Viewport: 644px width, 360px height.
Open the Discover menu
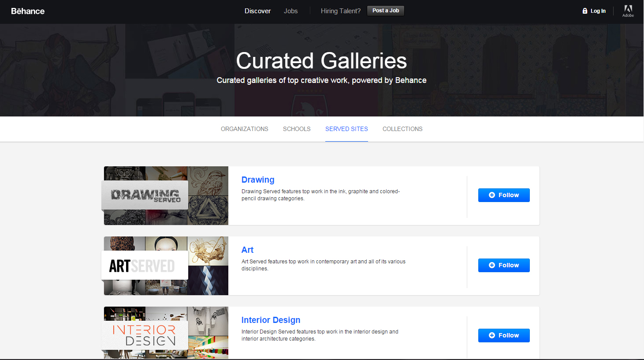tap(257, 11)
